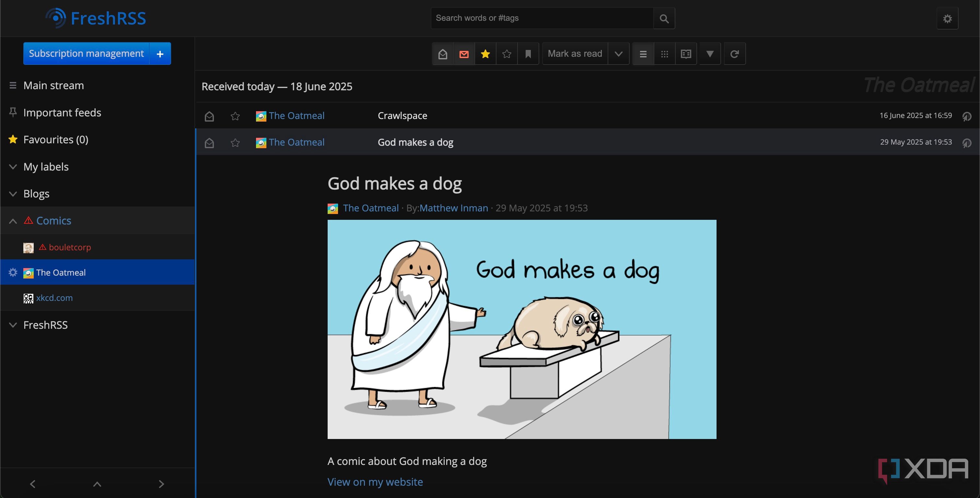Toggle read state of Crawlspace article

click(209, 116)
